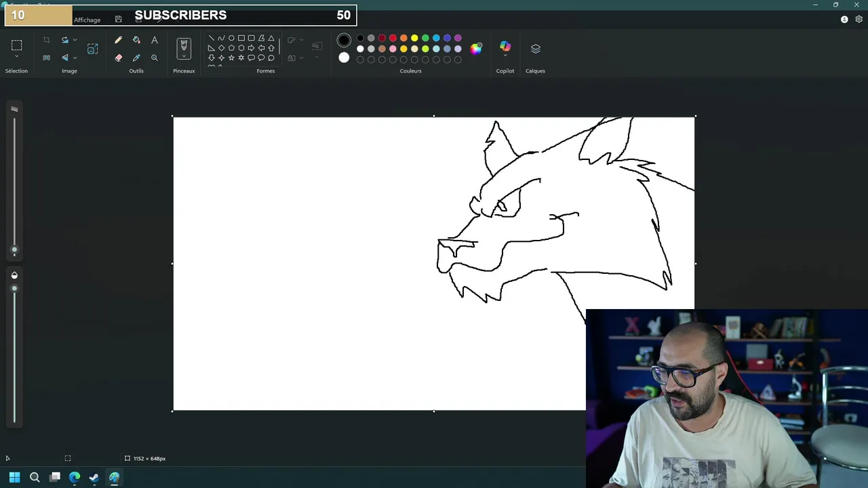Image resolution: width=868 pixels, height=488 pixels.
Task: Pick the red color swatch
Action: pyautogui.click(x=393, y=38)
